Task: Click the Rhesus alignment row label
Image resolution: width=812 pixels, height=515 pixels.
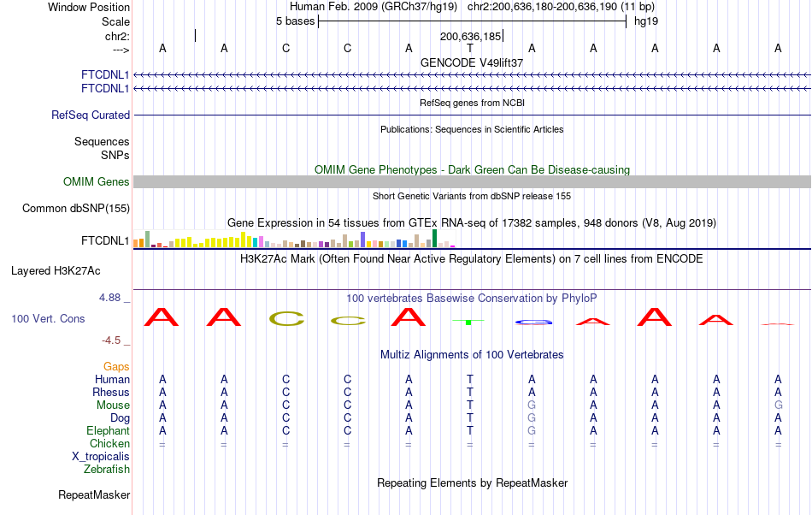Action: coord(111,392)
